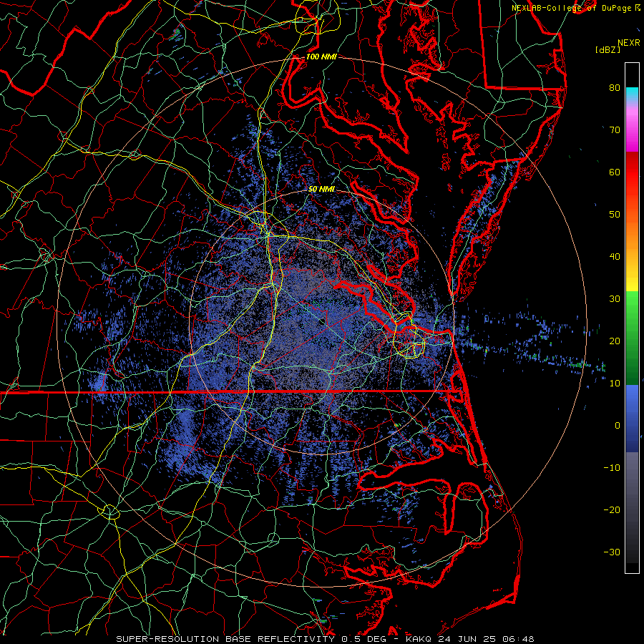Click the -30 value on the dBZ scale
644x644 pixels.
point(612,552)
